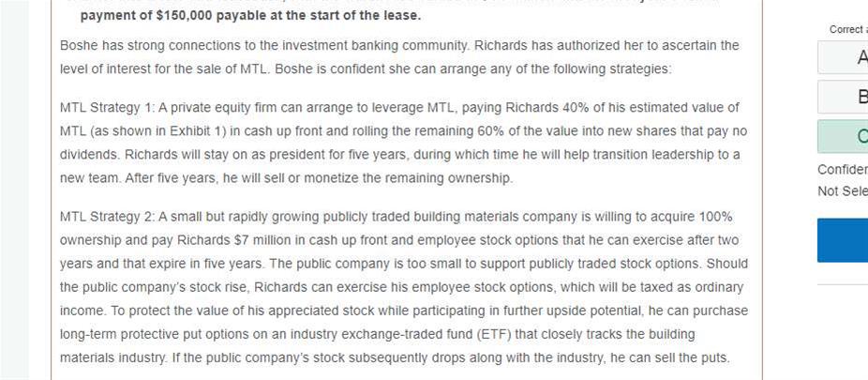
Task: Choose the green highlighted answer C
Action: pyautogui.click(x=844, y=136)
